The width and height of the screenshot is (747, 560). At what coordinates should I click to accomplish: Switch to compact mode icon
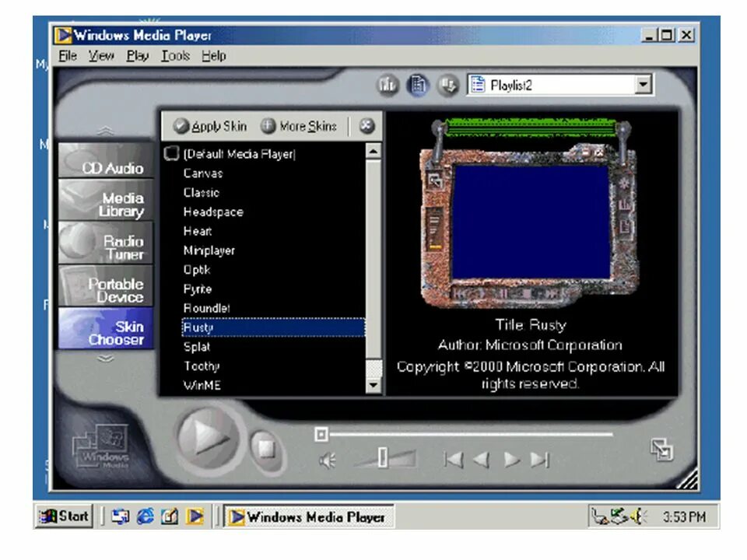point(661,450)
